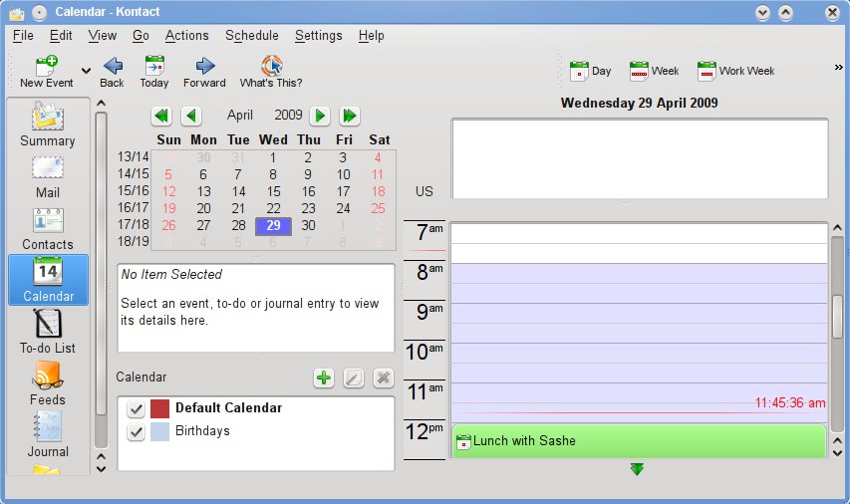
Task: Click the red Default Calendar color swatch
Action: coord(160,408)
